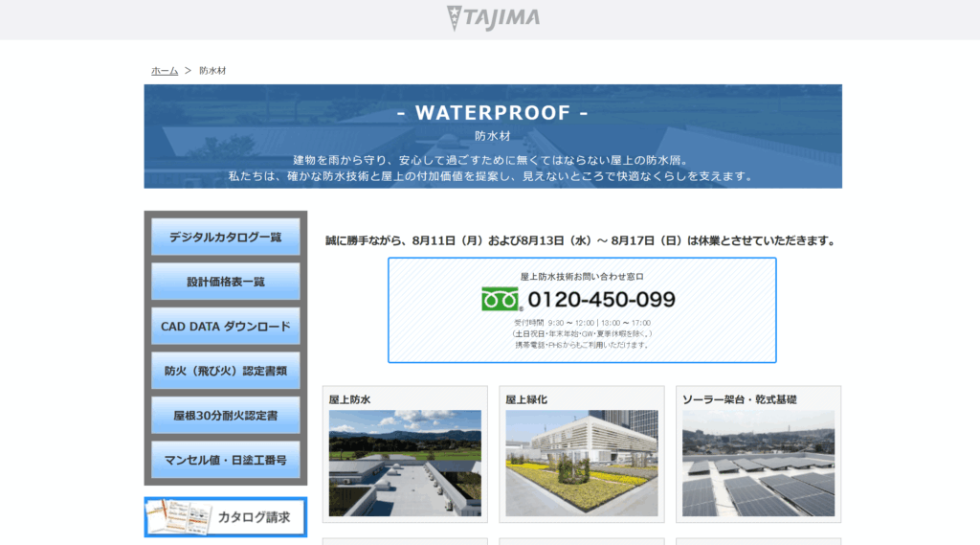980x545 pixels.
Task: Click the free-dial phone icon
Action: click(501, 299)
